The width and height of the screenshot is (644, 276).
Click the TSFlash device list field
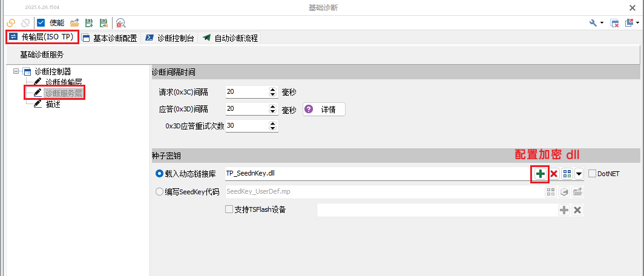point(437,210)
